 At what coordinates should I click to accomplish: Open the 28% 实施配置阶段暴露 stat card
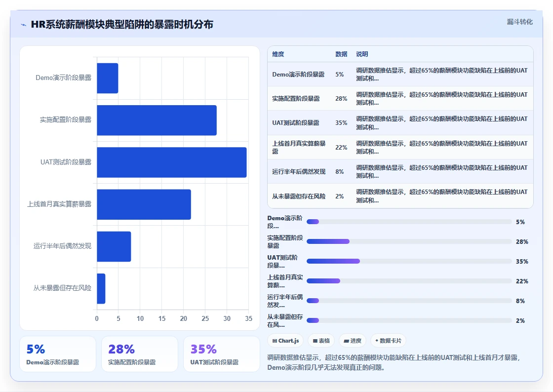click(140, 354)
